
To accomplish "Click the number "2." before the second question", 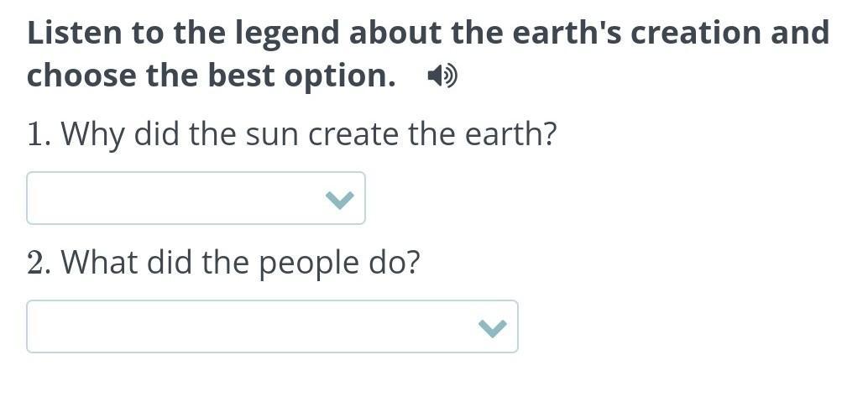I will pos(39,263).
